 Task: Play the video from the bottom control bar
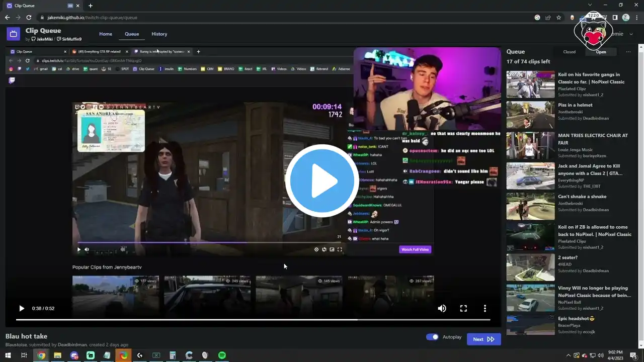pyautogui.click(x=22, y=308)
